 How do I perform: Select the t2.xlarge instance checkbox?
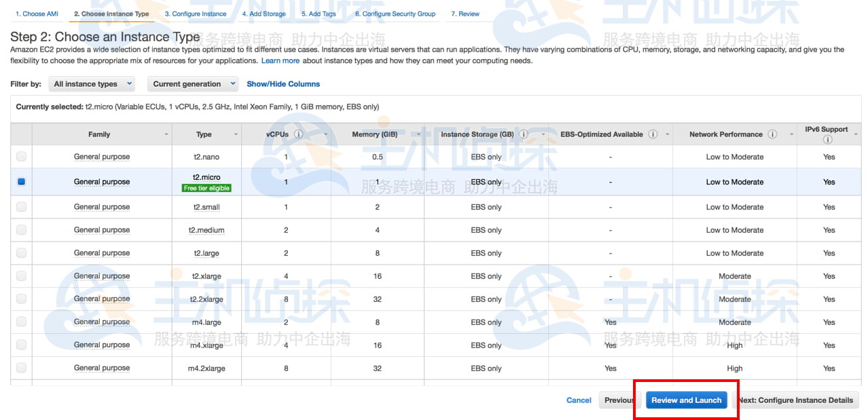[21, 276]
